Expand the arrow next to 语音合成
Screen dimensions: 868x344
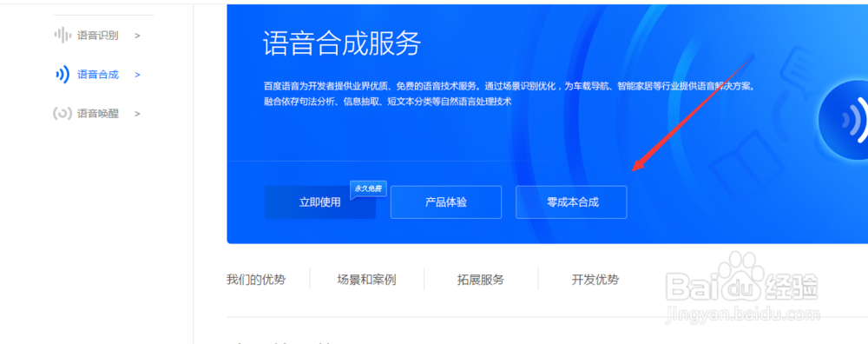(x=137, y=75)
